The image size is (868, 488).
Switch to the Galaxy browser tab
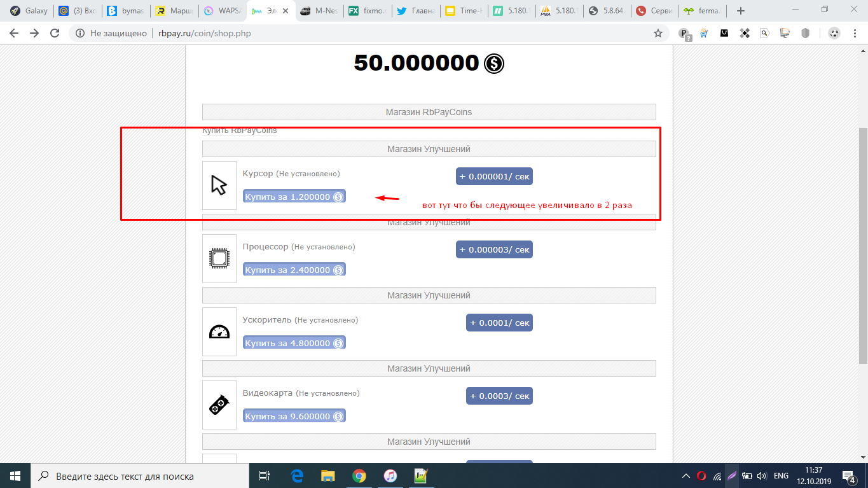[29, 11]
